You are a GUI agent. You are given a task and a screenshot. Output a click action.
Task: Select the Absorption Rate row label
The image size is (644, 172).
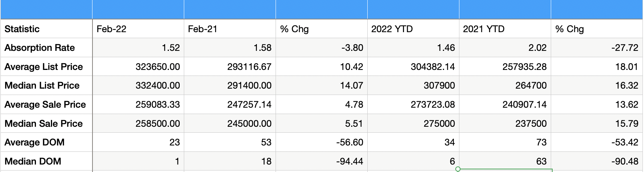pos(46,48)
